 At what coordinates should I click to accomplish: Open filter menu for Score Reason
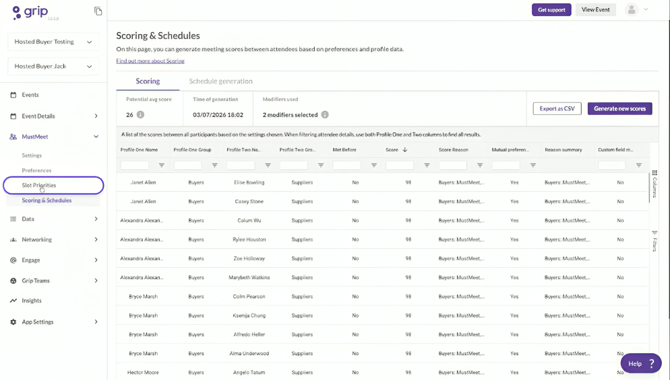coord(479,165)
